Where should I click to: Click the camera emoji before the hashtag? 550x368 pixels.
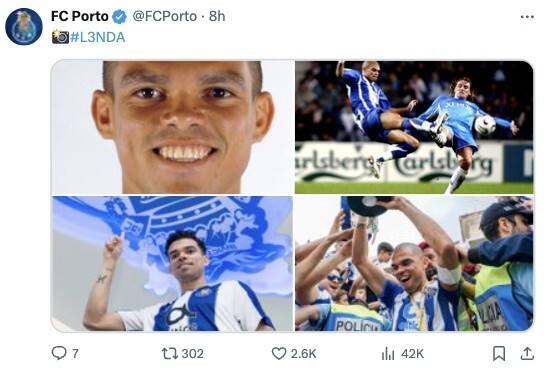click(x=60, y=37)
